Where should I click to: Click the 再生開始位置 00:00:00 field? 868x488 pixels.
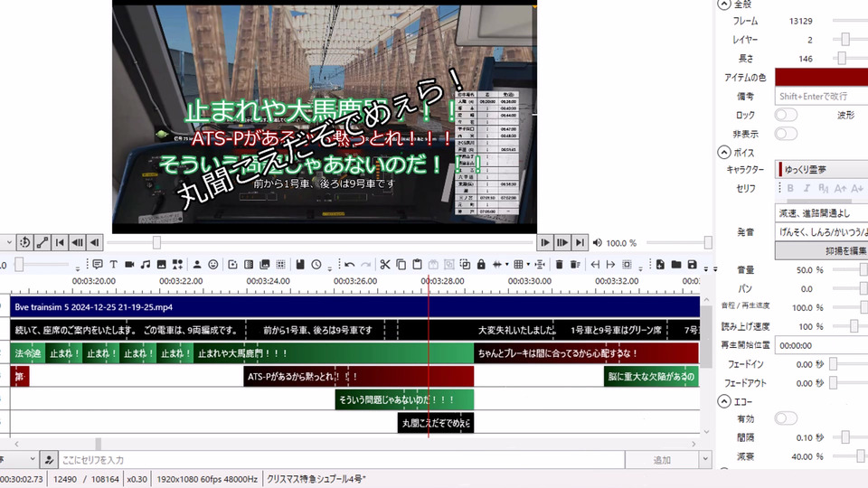[x=822, y=345]
